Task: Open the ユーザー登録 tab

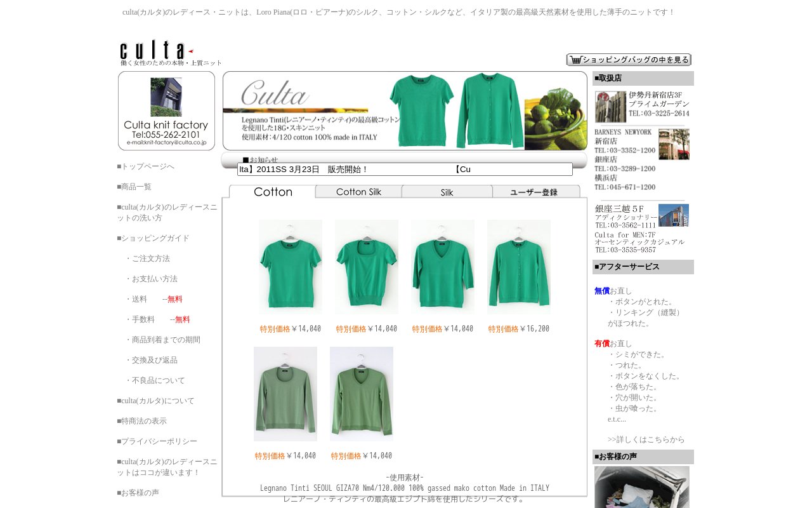Action: pyautogui.click(x=536, y=191)
